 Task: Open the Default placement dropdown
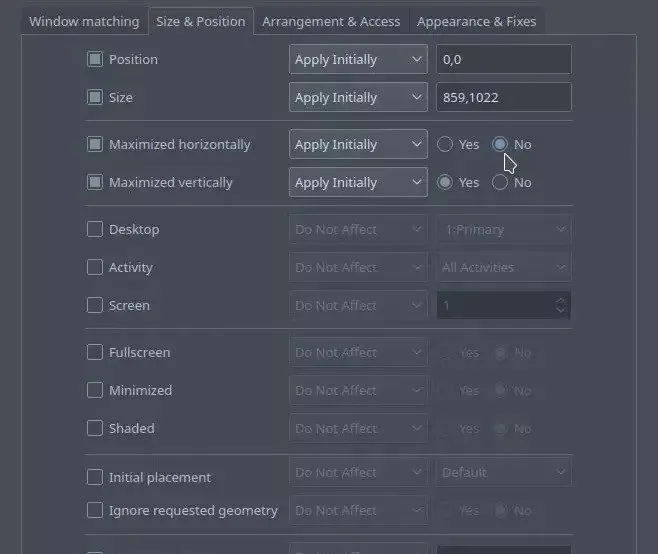[504, 473]
